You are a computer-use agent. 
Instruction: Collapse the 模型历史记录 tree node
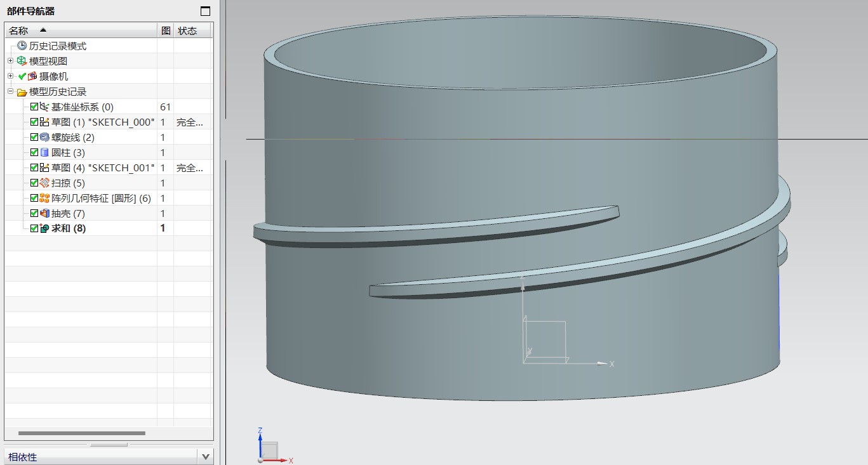10,91
